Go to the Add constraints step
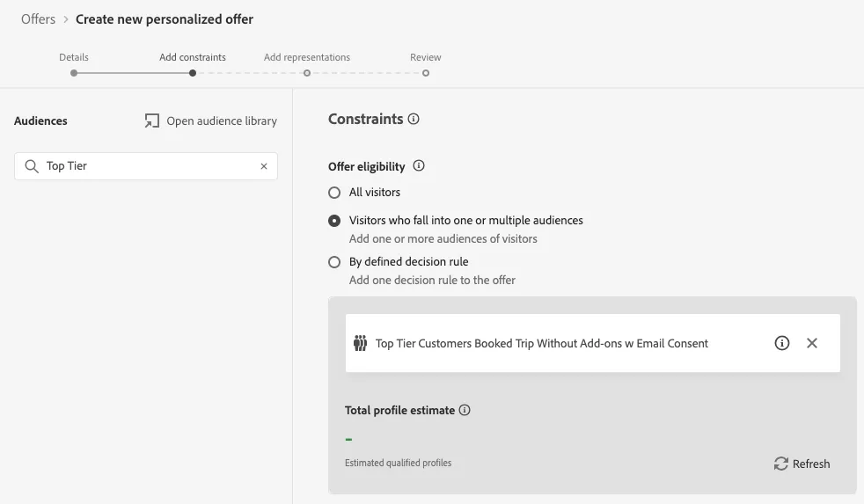Screen dimensions: 864x504 193,57
